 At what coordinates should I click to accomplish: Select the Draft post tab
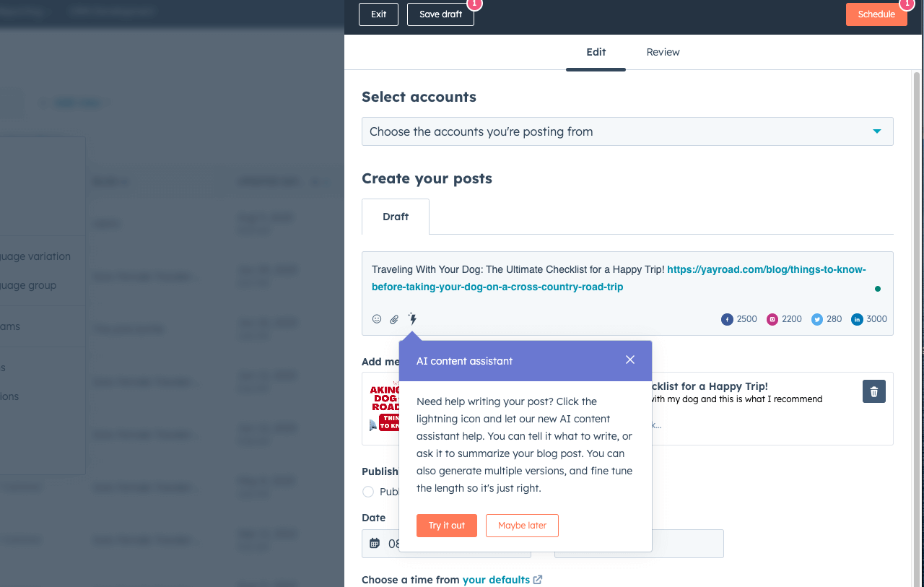[x=396, y=217]
